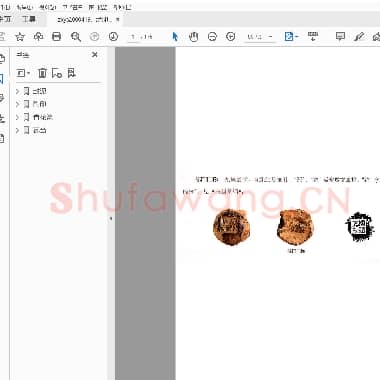Open the Help menu in menu bar
The image size is (380, 380).
pyautogui.click(x=122, y=7)
